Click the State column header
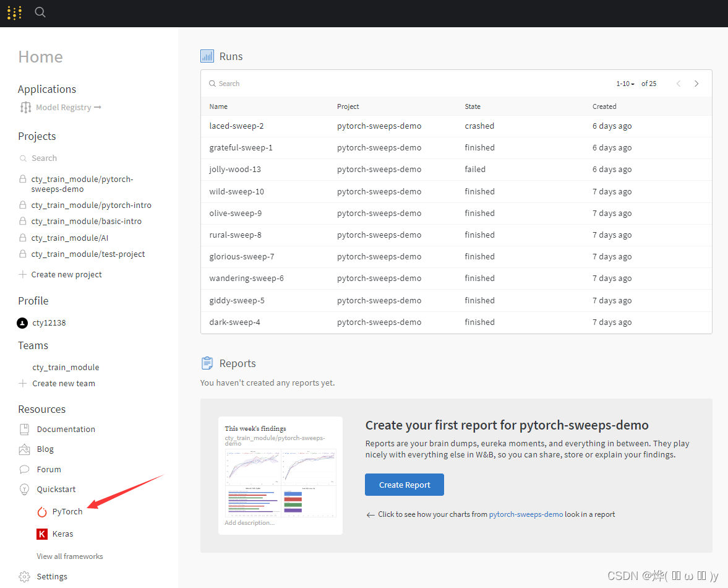This screenshot has height=588, width=728. tap(473, 106)
